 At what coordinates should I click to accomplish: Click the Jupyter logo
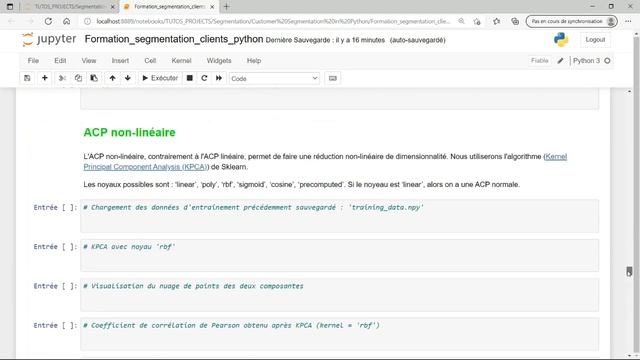point(49,39)
